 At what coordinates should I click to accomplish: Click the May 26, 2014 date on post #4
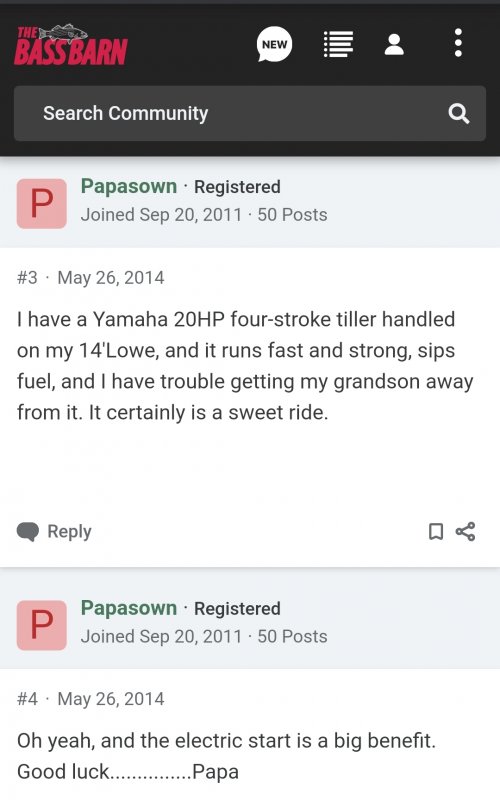(111, 699)
